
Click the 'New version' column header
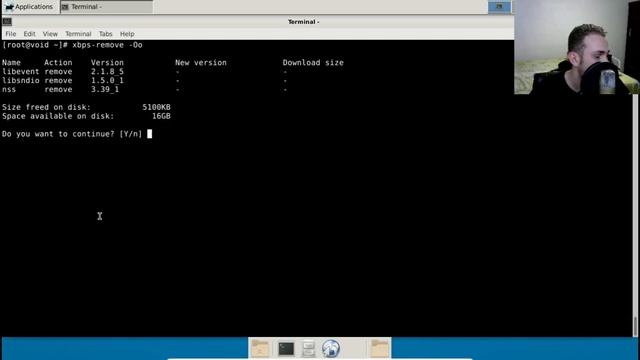(x=201, y=62)
